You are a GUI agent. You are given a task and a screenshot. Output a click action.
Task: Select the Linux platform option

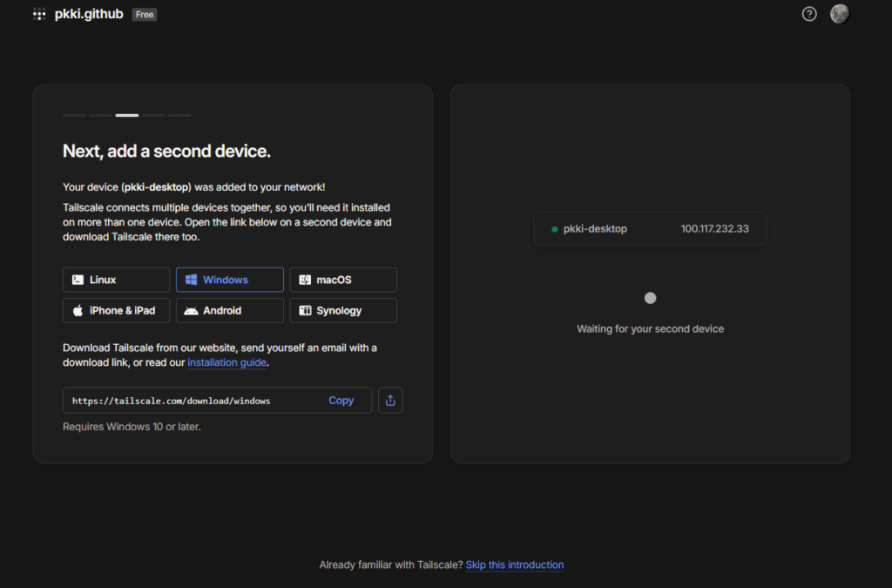pos(116,280)
